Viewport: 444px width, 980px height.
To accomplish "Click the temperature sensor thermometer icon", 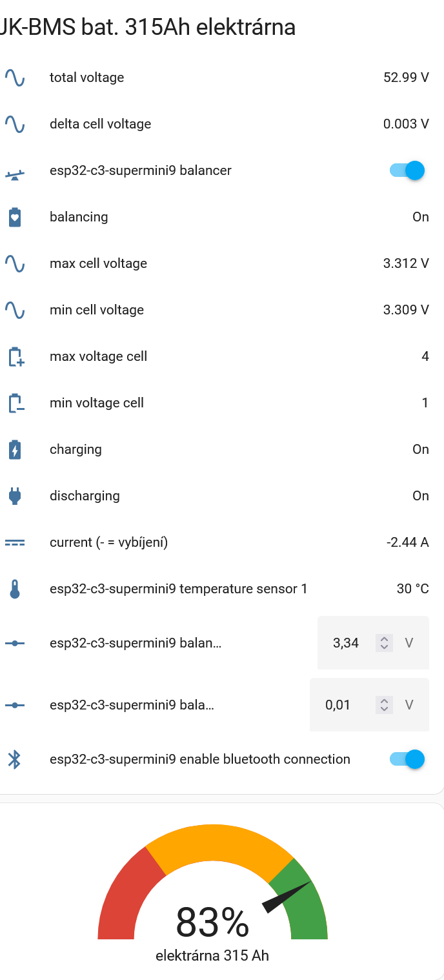I will click(15, 589).
